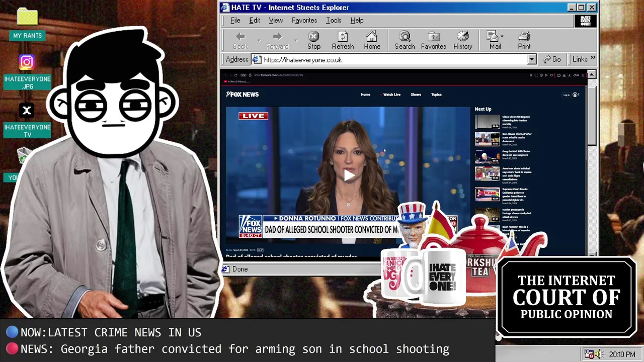Open the Topics nav link
The width and height of the screenshot is (644, 362).
[x=436, y=95]
